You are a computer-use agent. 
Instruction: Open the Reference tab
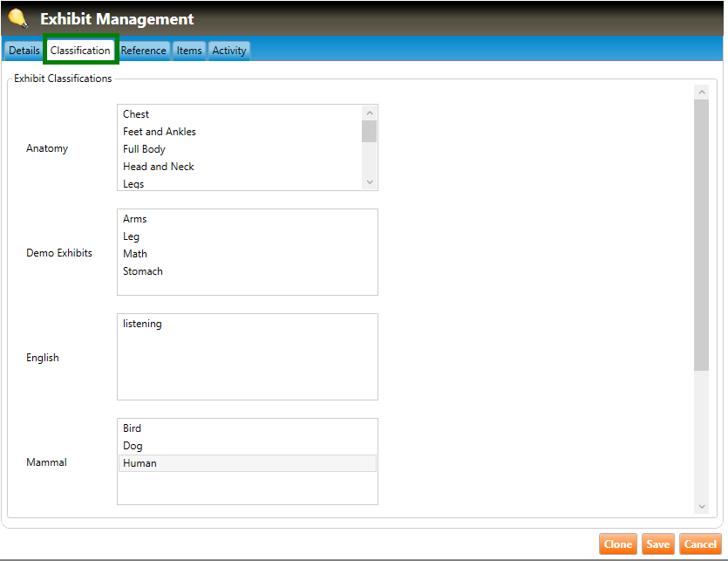pos(143,51)
